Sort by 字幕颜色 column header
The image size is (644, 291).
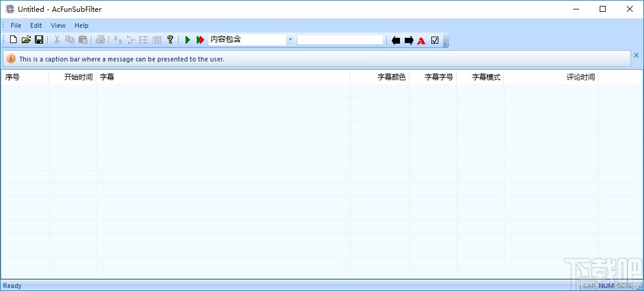pyautogui.click(x=380, y=77)
